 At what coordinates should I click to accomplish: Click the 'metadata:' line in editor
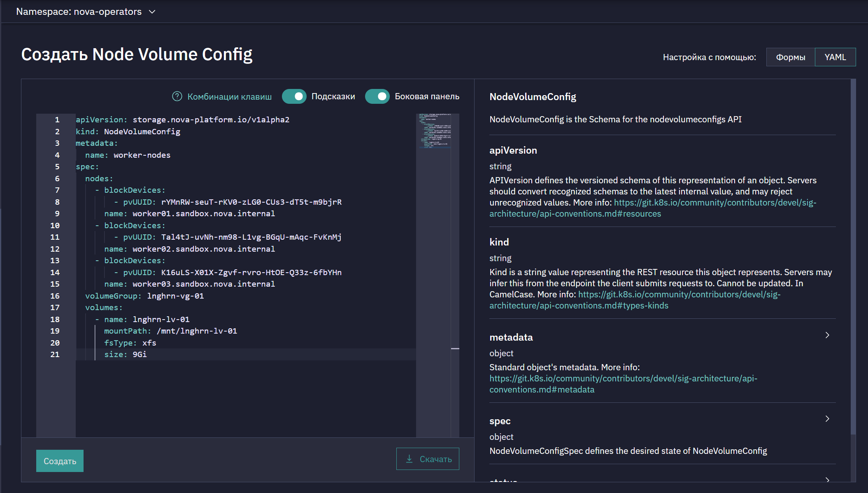pyautogui.click(x=97, y=143)
